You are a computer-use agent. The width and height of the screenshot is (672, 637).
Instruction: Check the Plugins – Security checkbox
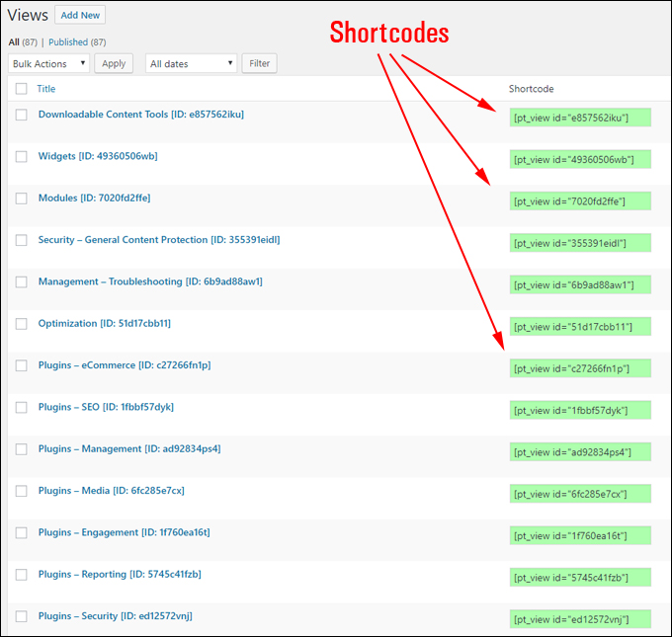point(21,616)
